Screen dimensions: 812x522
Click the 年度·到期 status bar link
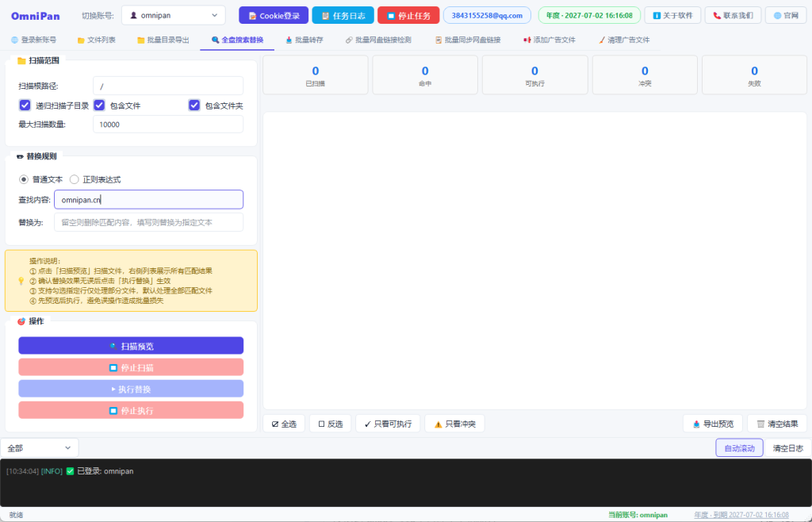tap(741, 516)
